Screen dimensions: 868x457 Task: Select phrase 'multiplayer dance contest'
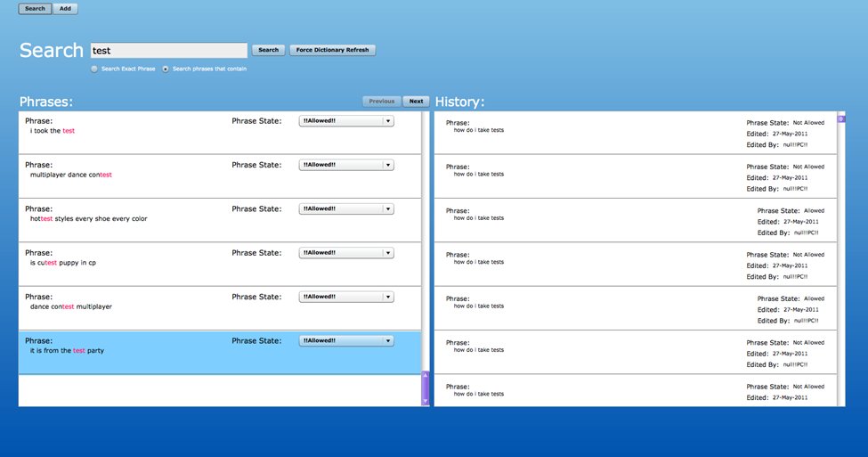pyautogui.click(x=220, y=176)
